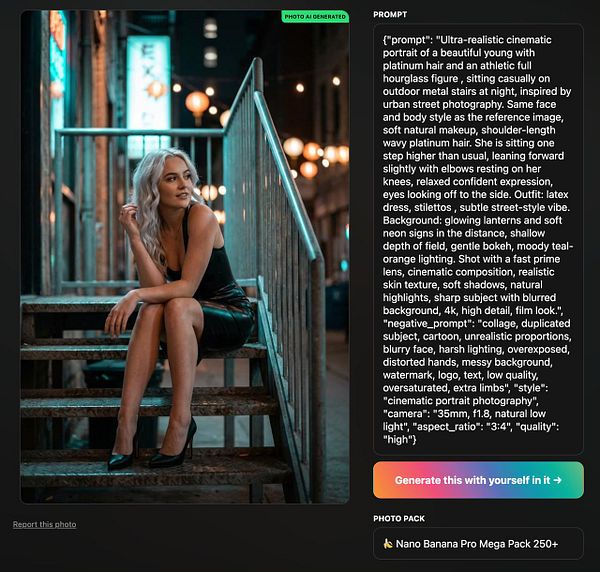
Task: Click the green PHOTO AI GENERATED badge
Action: [315, 17]
